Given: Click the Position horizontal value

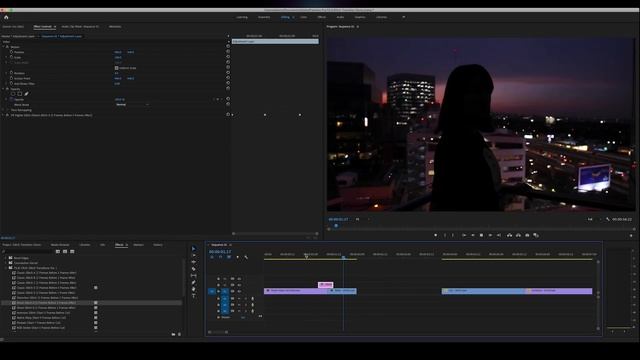Looking at the screenshot, I should 118,52.
